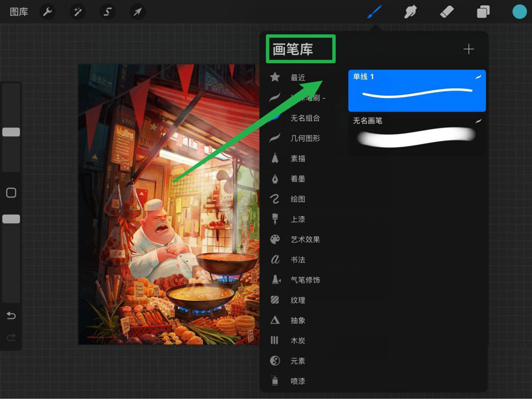
Task: Select the Smudge tool
Action: [x=410, y=11]
